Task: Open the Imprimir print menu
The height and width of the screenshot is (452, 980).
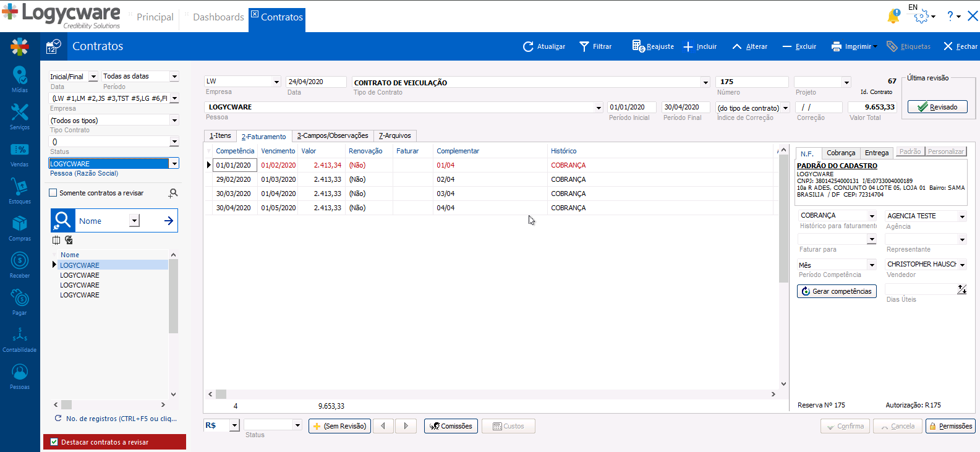Action: tap(854, 46)
